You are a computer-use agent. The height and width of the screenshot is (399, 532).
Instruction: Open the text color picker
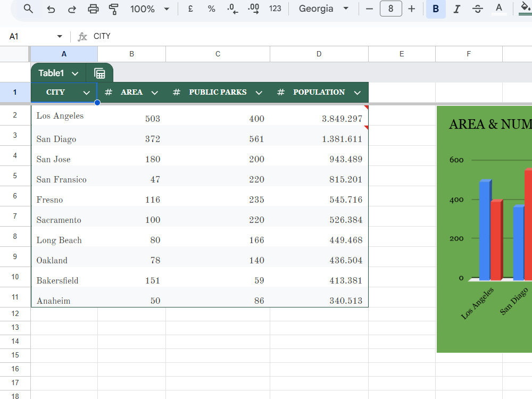[x=499, y=9]
